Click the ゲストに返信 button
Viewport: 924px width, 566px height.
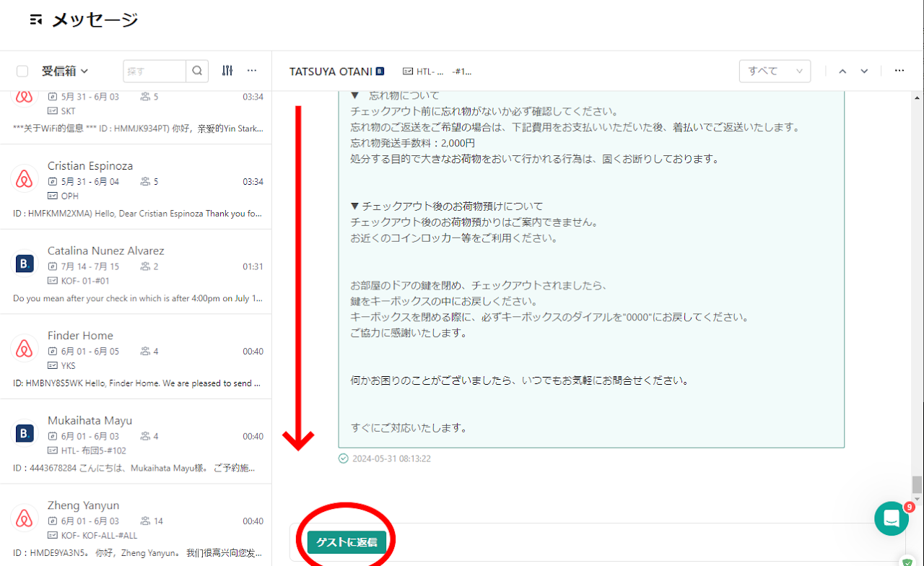[346, 542]
